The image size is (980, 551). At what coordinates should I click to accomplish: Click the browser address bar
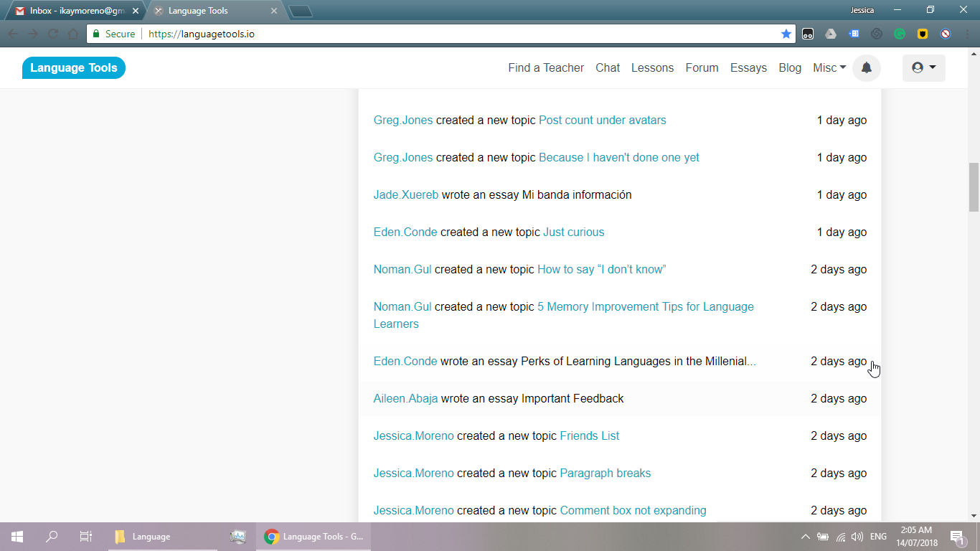(x=459, y=34)
